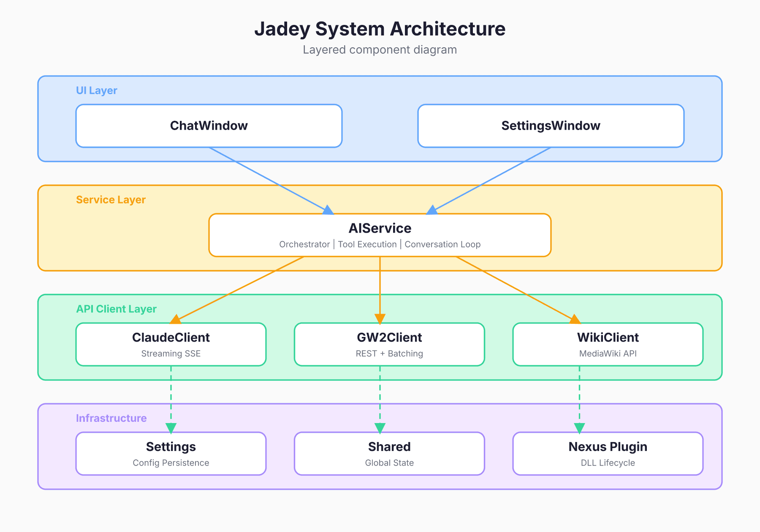Select the AIService orchestrator node

[380, 235]
